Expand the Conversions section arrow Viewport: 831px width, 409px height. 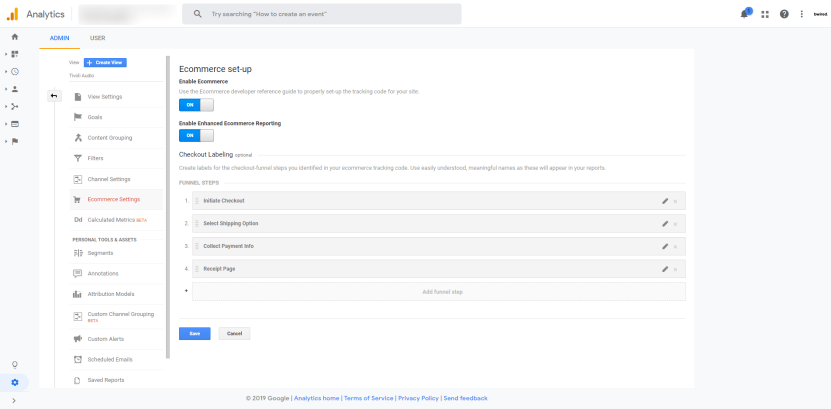tap(6, 141)
